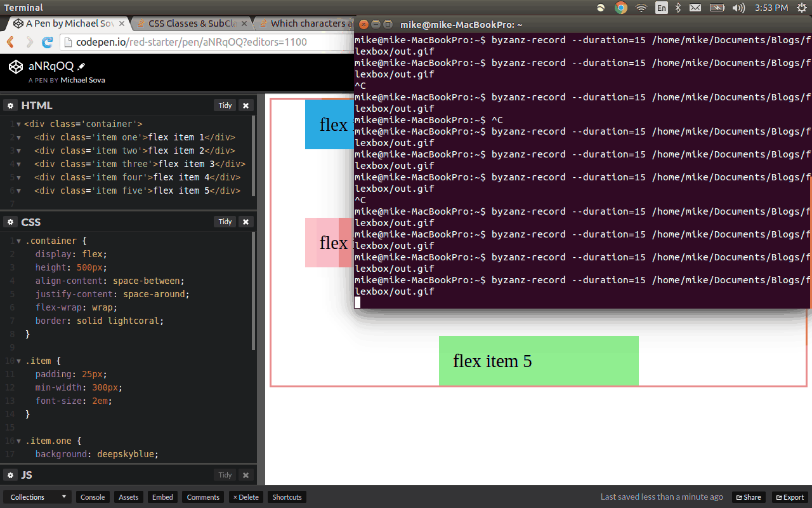Screen dimensions: 812x508
Task: Click the CodePen logo in the header
Action: (16, 66)
